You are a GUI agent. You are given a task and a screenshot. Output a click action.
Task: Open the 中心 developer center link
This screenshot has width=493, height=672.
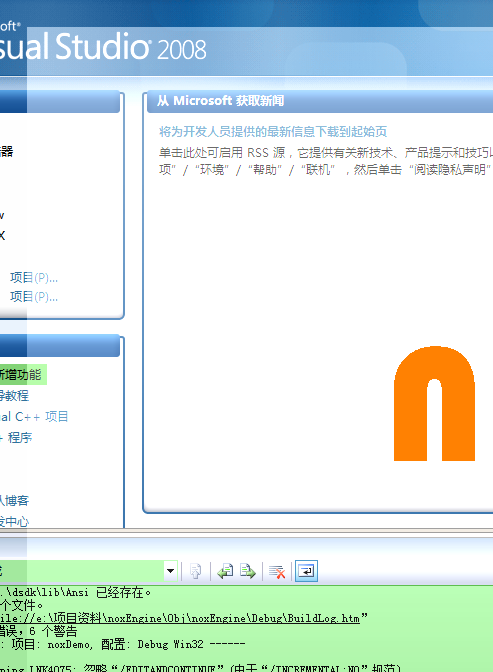pos(14,522)
